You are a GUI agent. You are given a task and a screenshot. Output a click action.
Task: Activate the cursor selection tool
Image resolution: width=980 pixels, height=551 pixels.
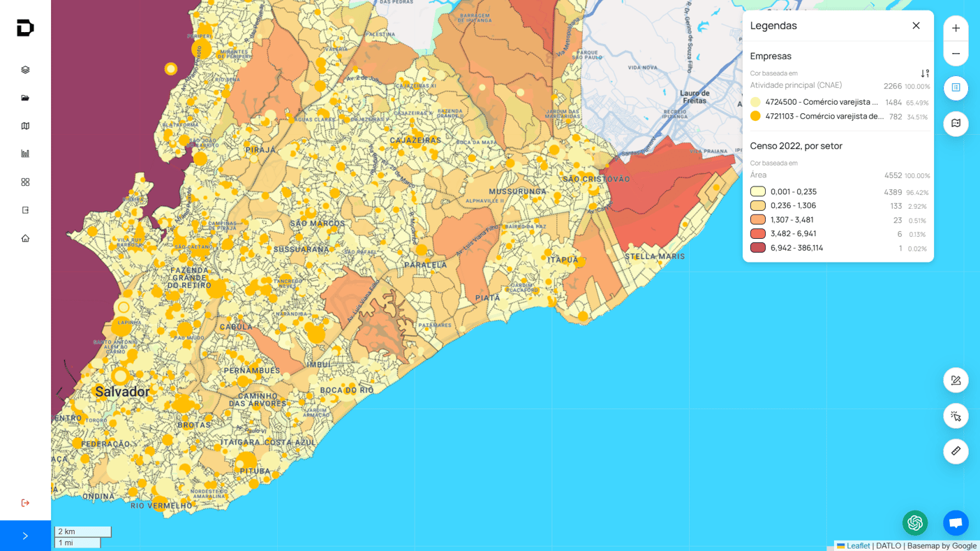coord(956,416)
